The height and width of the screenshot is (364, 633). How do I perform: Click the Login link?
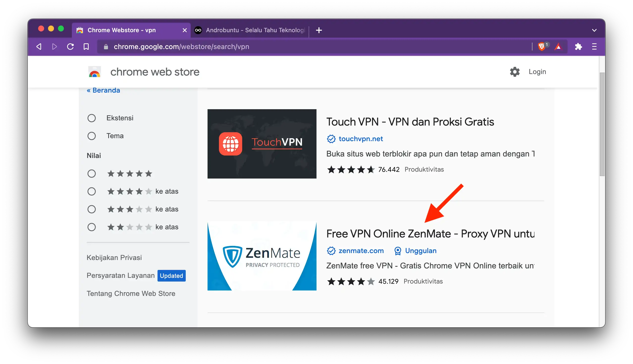click(x=537, y=72)
